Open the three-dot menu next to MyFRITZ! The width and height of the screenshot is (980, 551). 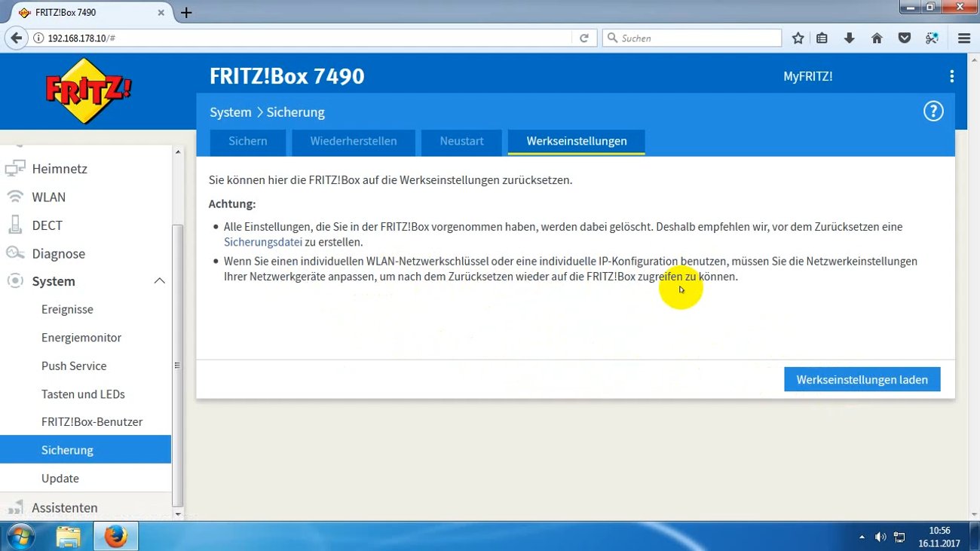coord(951,75)
